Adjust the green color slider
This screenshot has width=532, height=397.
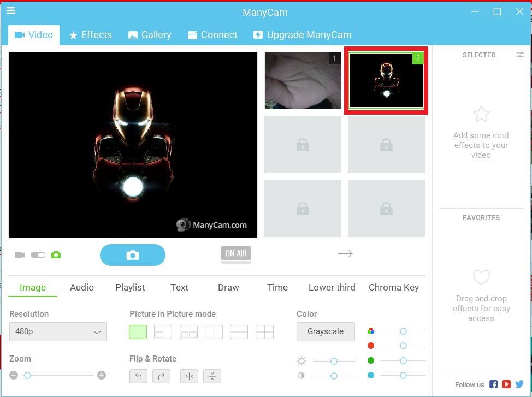click(x=403, y=360)
